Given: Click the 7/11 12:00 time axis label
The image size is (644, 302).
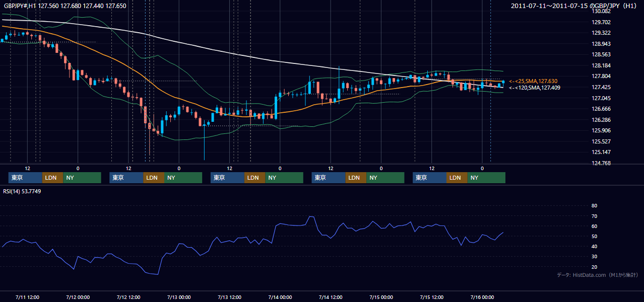Looking at the screenshot, I should [x=27, y=297].
